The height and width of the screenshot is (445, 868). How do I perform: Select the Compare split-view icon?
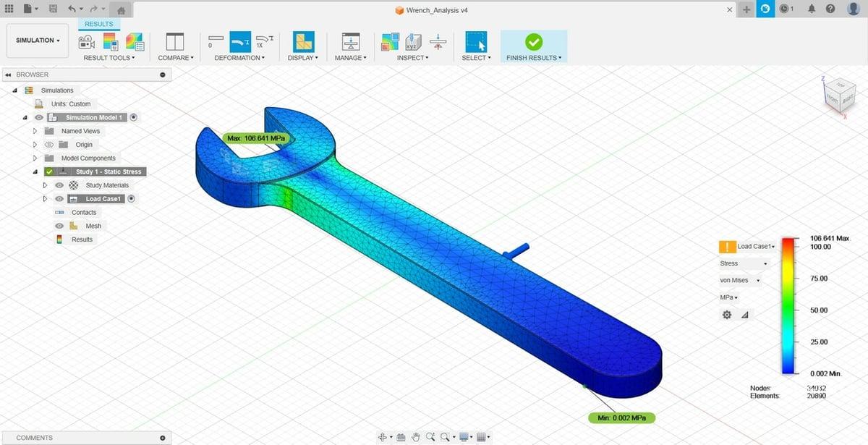pos(175,41)
